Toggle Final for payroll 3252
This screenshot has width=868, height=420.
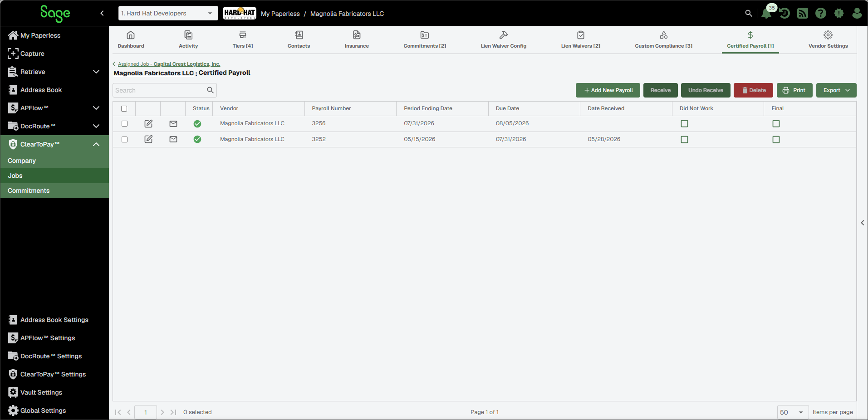point(776,139)
